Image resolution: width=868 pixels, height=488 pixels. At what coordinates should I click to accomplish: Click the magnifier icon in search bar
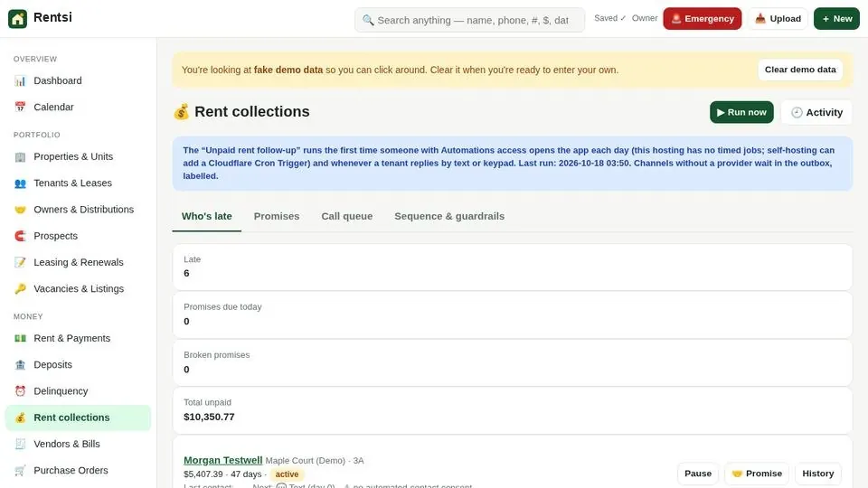(x=368, y=21)
